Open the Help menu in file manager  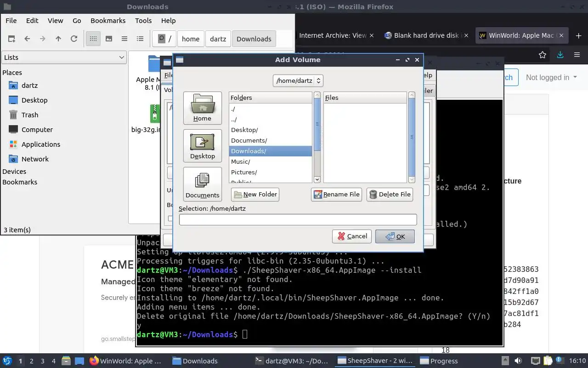pyautogui.click(x=169, y=20)
